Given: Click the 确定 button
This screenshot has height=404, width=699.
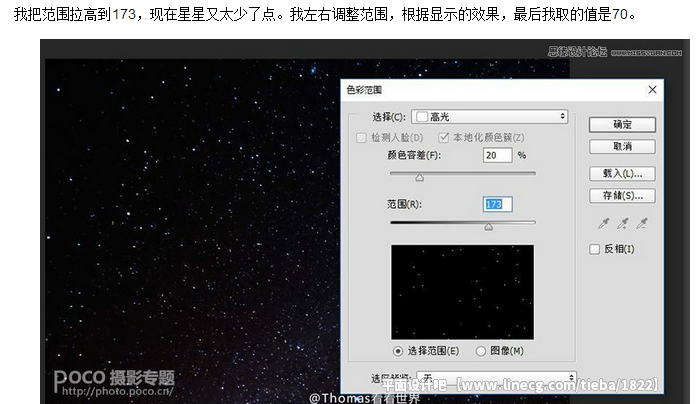Looking at the screenshot, I should point(622,125).
